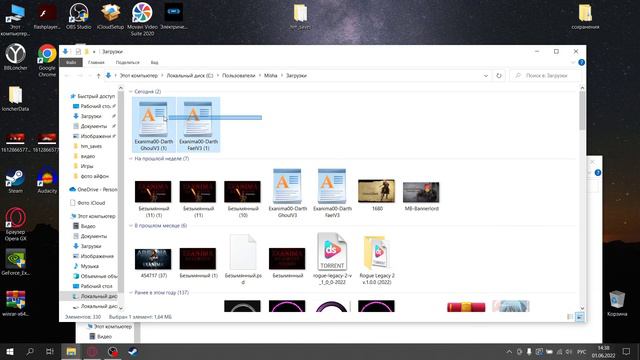Open the notification center icon
Image resolution: width=640 pixels, height=360 pixels.
(627, 351)
